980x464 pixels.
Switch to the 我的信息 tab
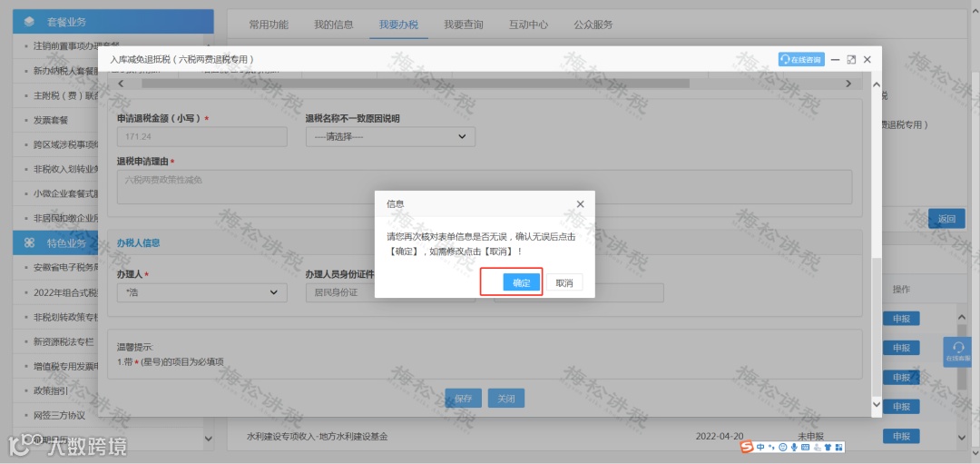tap(334, 25)
